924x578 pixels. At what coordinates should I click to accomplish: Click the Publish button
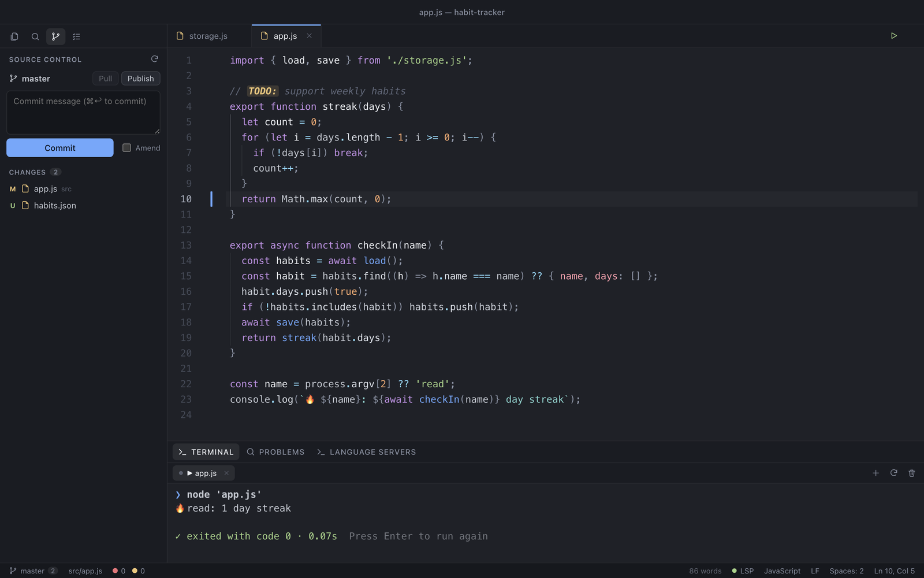coord(140,79)
